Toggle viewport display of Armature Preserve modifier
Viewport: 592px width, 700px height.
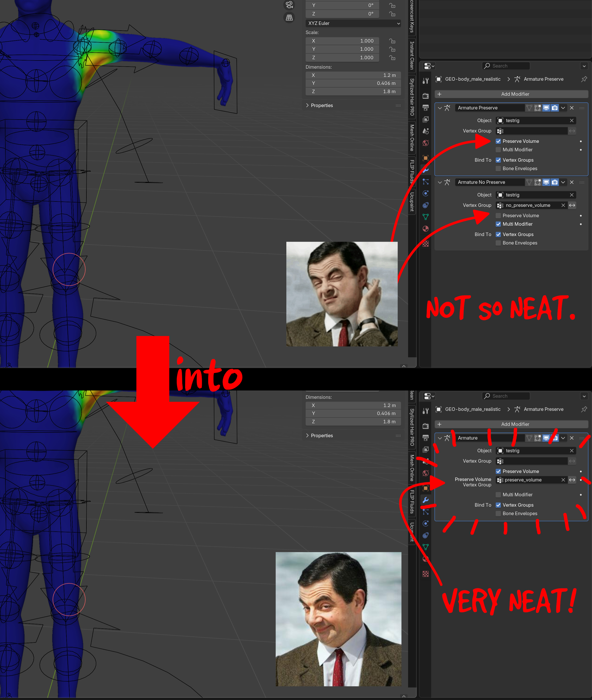click(546, 108)
